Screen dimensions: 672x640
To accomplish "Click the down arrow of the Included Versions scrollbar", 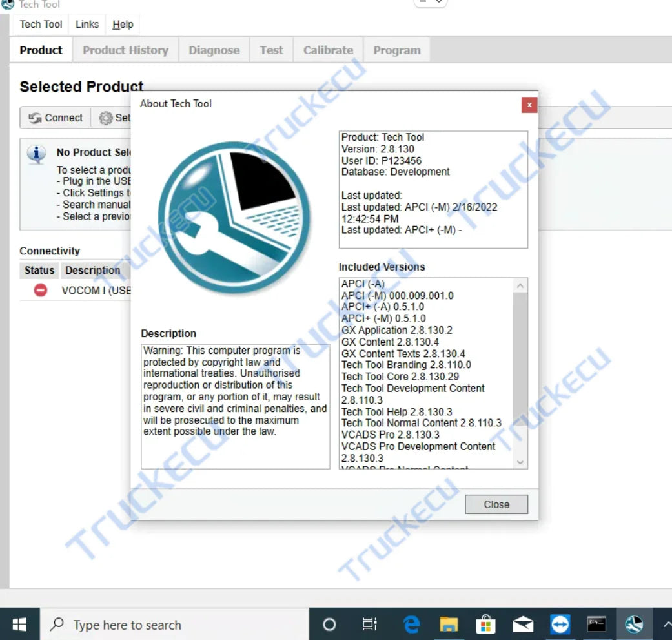I will (x=520, y=462).
